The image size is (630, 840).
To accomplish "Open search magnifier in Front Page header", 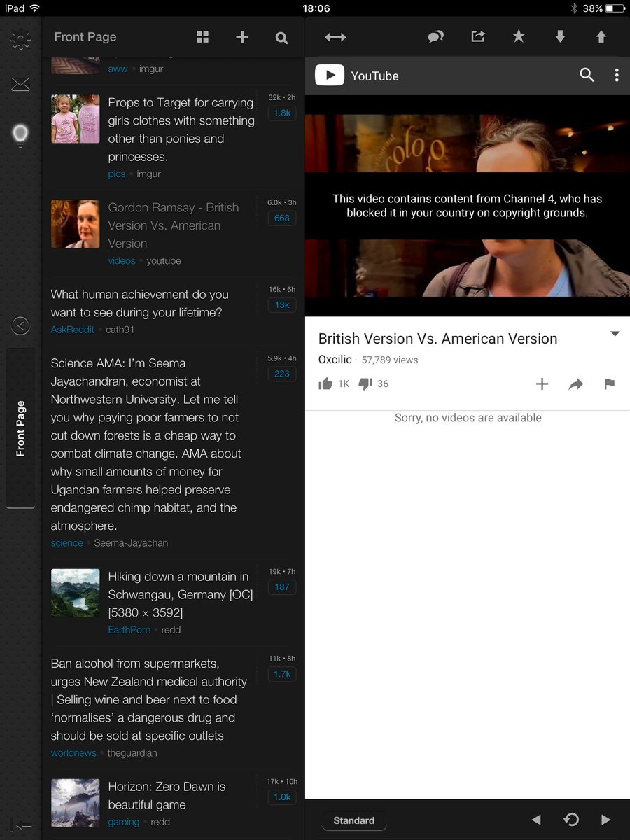I will coord(281,38).
